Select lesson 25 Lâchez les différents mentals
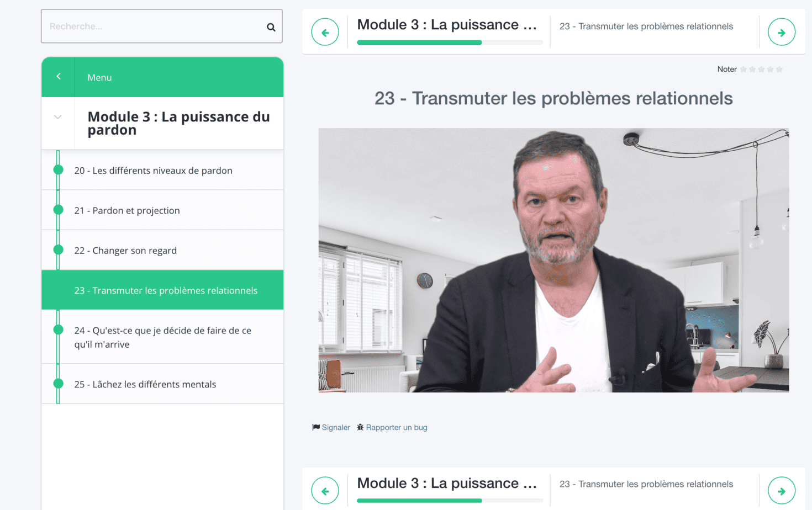Screen dimensions: 812x510 point(162,384)
